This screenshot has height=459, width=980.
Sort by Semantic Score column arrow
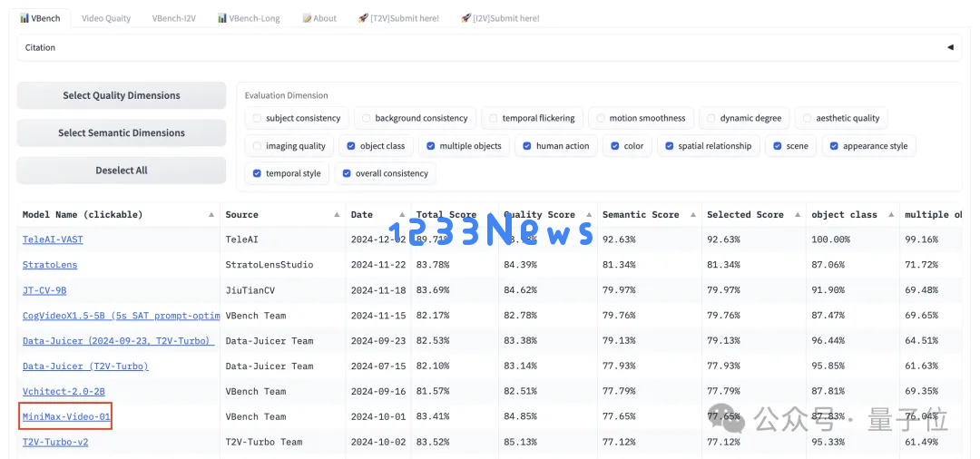coord(694,215)
